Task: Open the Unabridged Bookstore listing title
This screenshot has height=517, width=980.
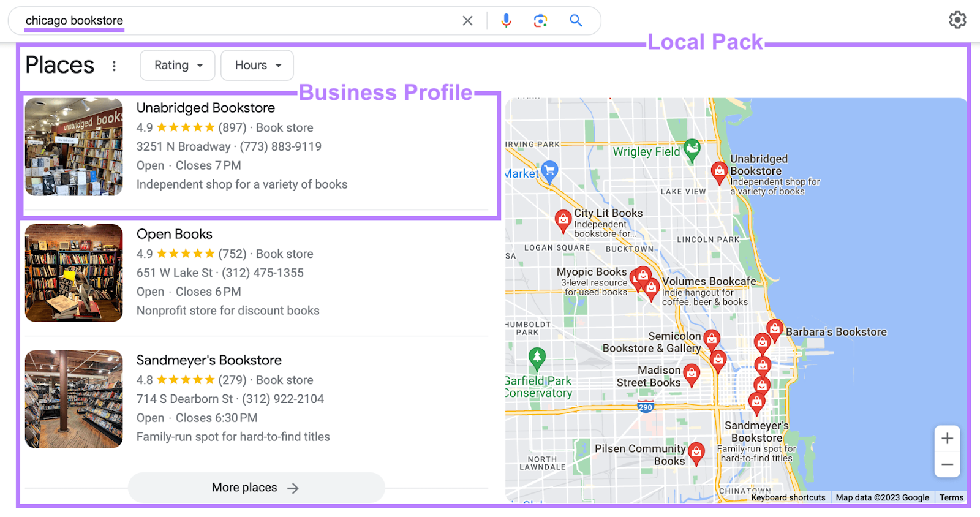Action: pyautogui.click(x=206, y=108)
